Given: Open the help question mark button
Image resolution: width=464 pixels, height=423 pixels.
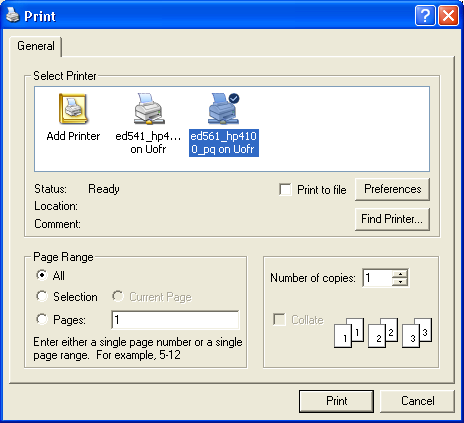Looking at the screenshot, I should pos(425,16).
